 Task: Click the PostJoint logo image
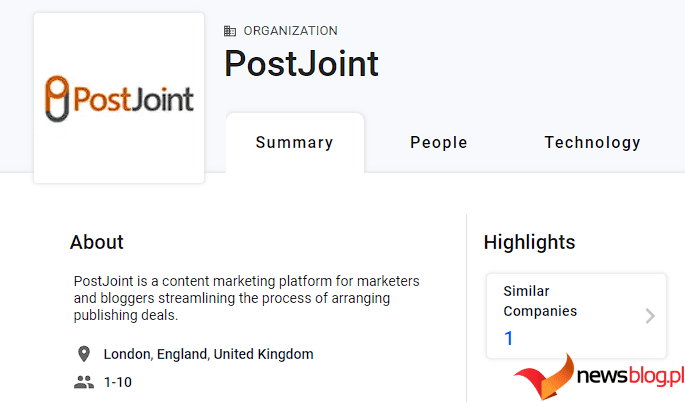click(119, 98)
